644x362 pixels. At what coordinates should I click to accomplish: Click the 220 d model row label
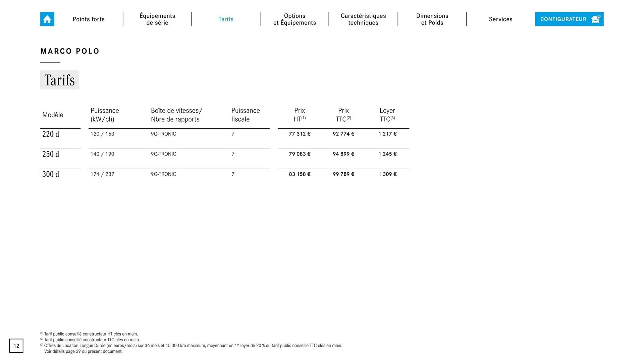(x=51, y=134)
